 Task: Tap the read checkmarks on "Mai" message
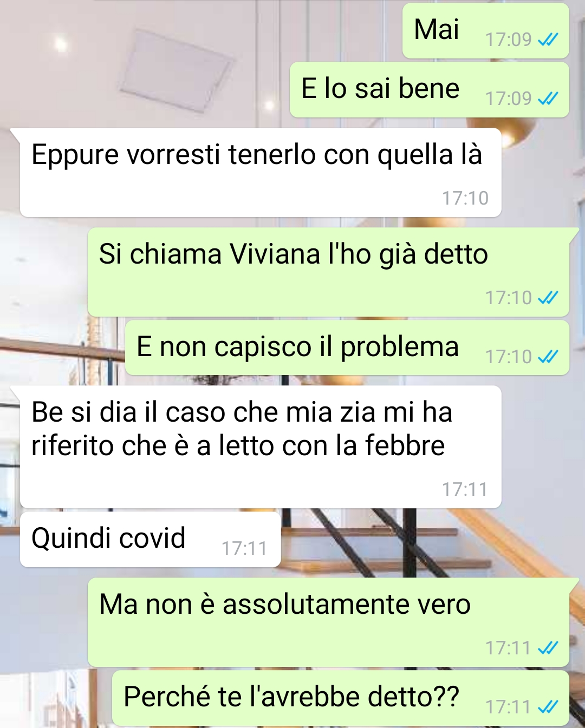[548, 40]
